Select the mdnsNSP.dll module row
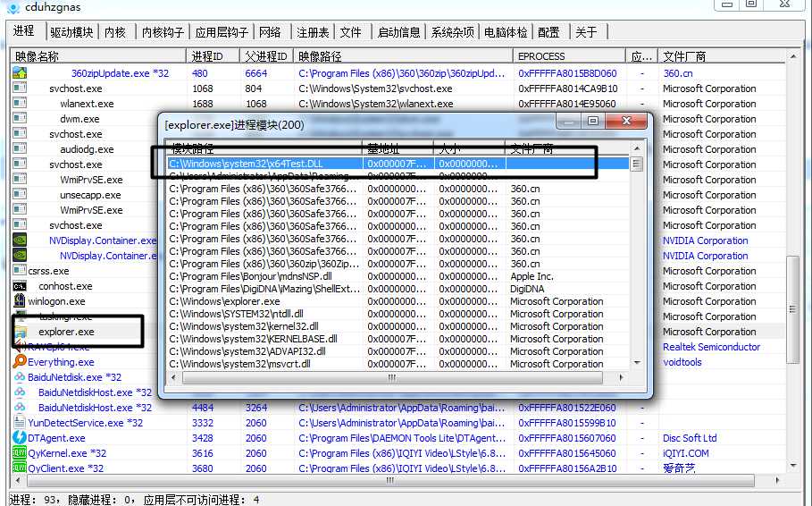This screenshot has width=812, height=506. (398, 276)
